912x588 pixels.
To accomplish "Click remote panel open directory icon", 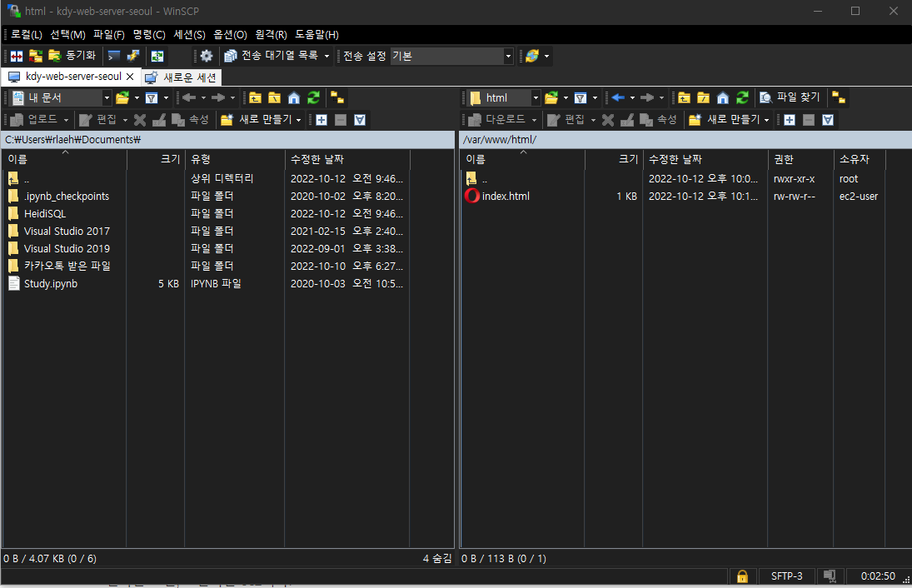I will point(551,97).
